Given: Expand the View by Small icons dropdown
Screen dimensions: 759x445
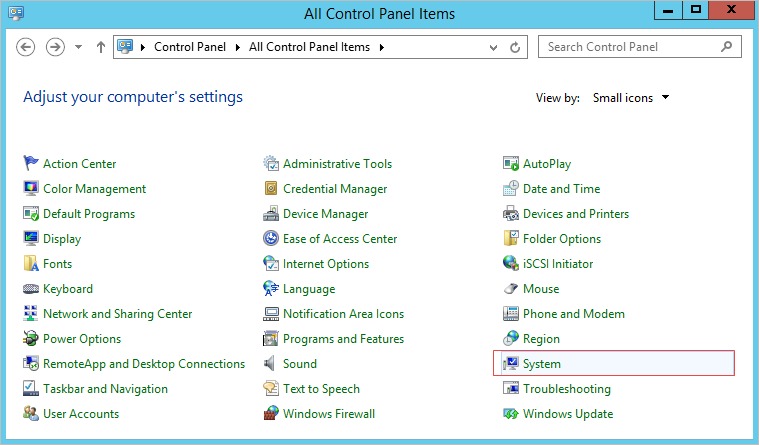Looking at the screenshot, I should 630,98.
